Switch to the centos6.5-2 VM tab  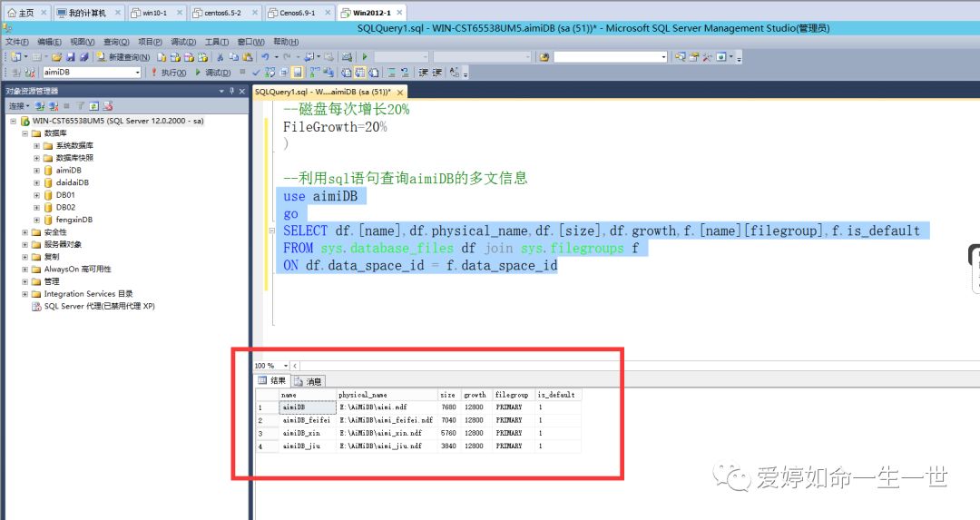click(x=223, y=13)
